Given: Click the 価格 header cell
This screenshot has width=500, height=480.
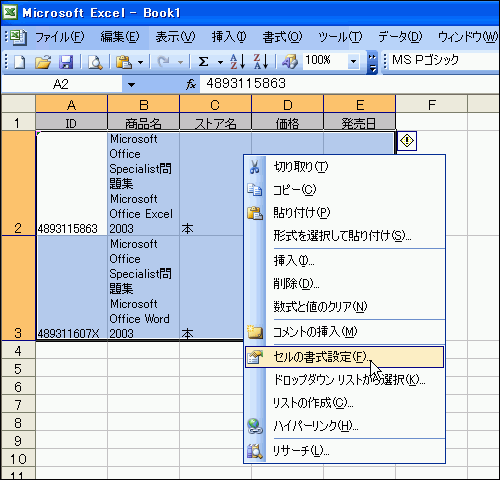Looking at the screenshot, I should 287,122.
